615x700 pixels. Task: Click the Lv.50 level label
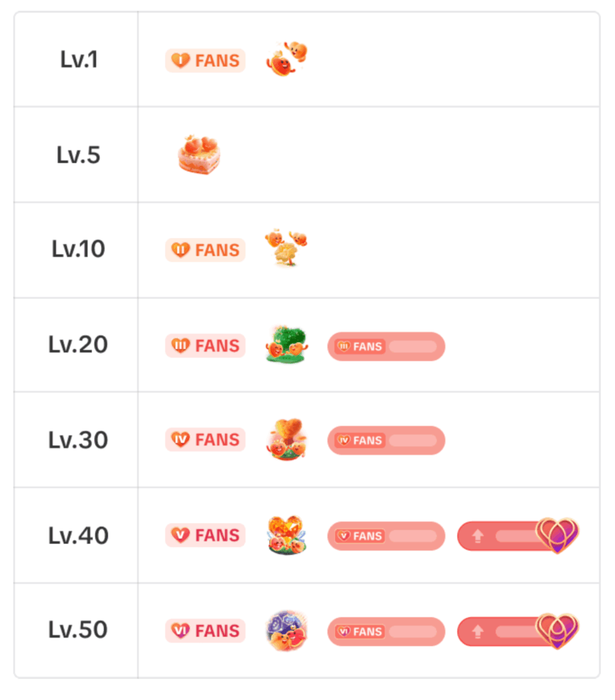pos(78,630)
